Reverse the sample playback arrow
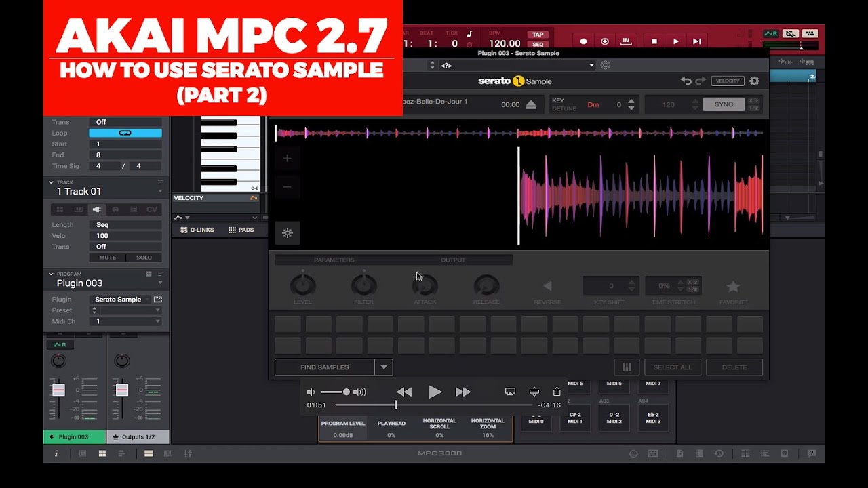This screenshot has height=488, width=868. click(x=547, y=286)
